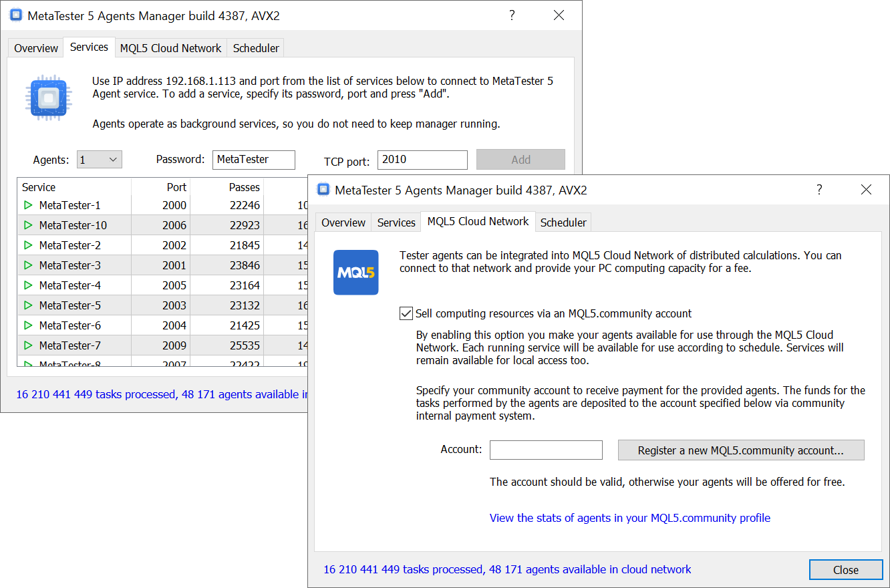890x588 pixels.
Task: Open MQL5 Cloud Network tab in back window
Action: (170, 48)
